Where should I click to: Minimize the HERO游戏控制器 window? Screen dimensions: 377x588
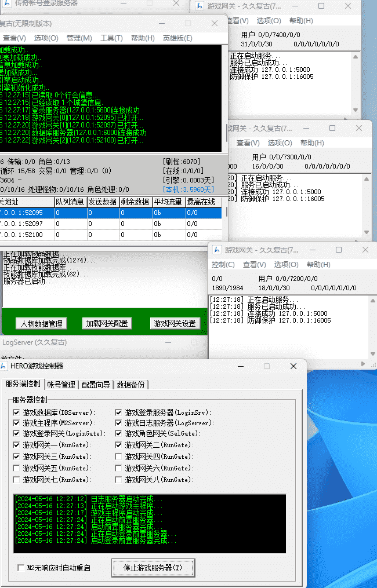point(240,366)
